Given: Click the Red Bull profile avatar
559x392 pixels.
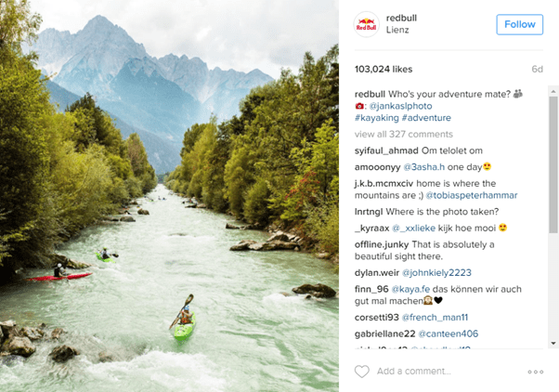Looking at the screenshot, I should [367, 24].
